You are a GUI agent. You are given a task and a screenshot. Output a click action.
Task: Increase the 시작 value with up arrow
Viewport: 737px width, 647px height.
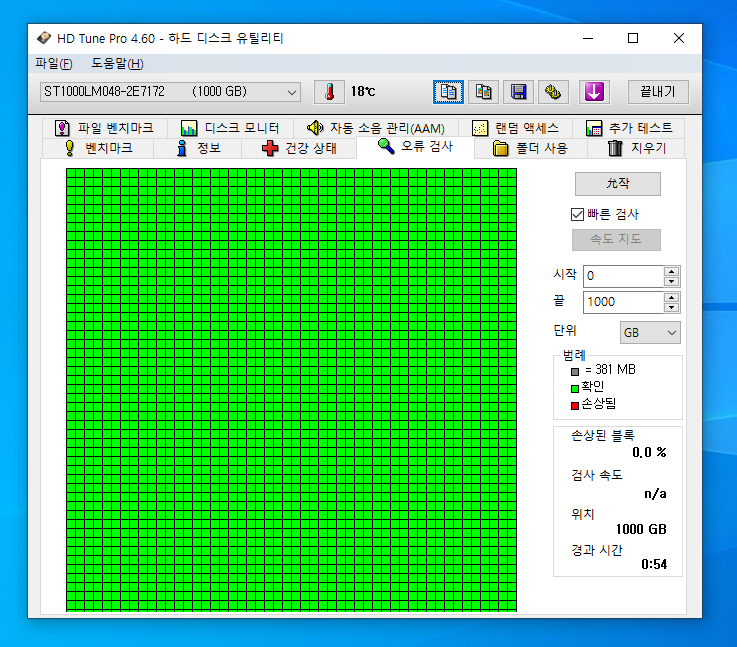point(672,272)
